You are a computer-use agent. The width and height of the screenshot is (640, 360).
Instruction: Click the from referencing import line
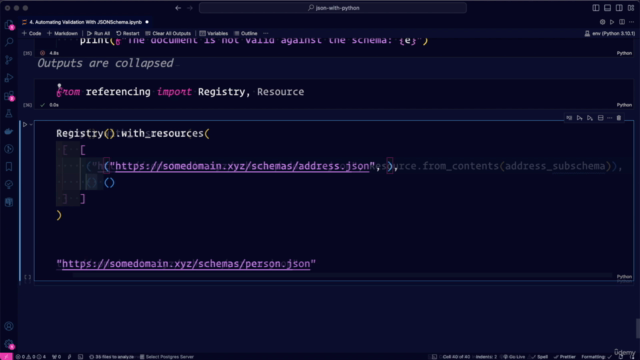(x=180, y=92)
